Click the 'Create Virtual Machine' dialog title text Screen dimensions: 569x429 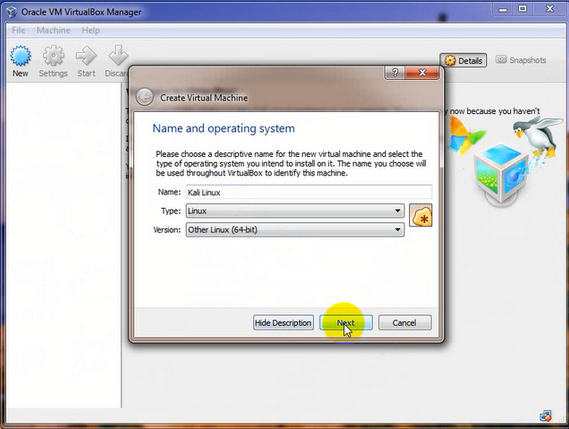pyautogui.click(x=204, y=98)
